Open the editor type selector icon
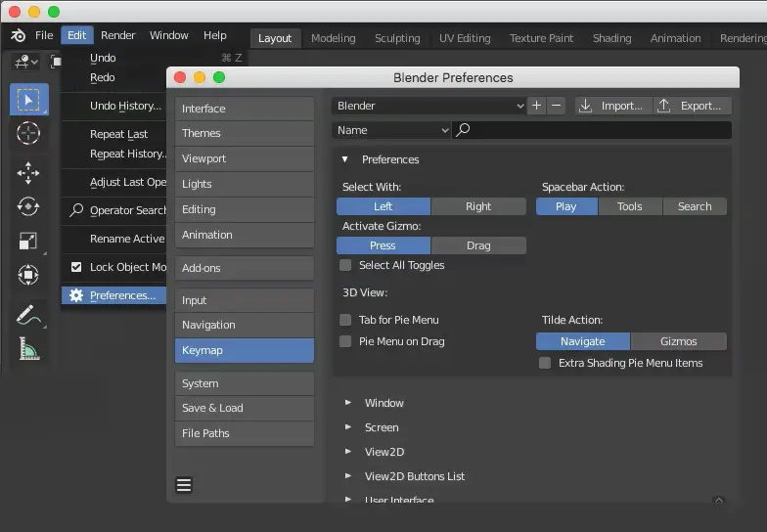The height and width of the screenshot is (532, 767). pos(25,63)
